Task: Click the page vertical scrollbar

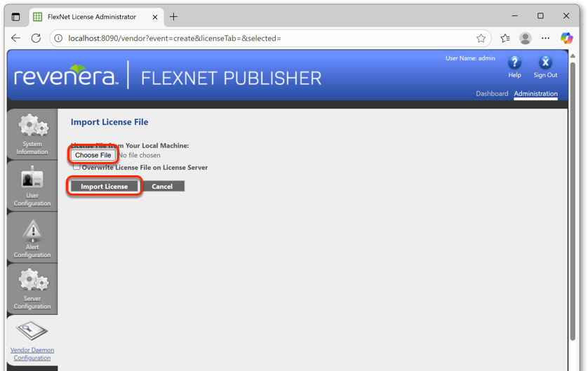Action: coord(573,201)
